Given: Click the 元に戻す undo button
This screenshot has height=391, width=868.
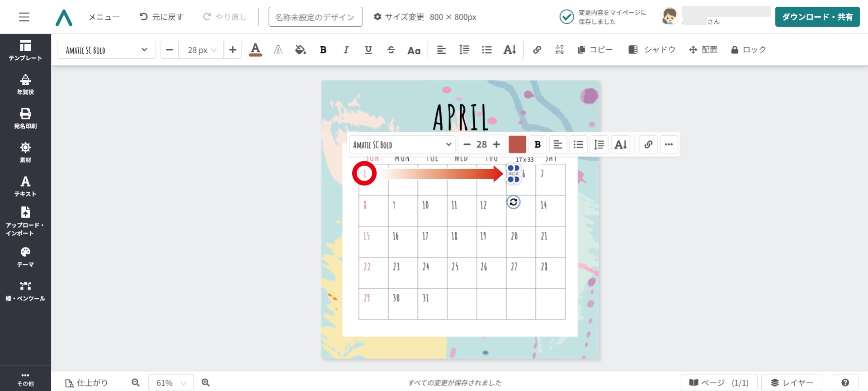Looking at the screenshot, I should [161, 17].
